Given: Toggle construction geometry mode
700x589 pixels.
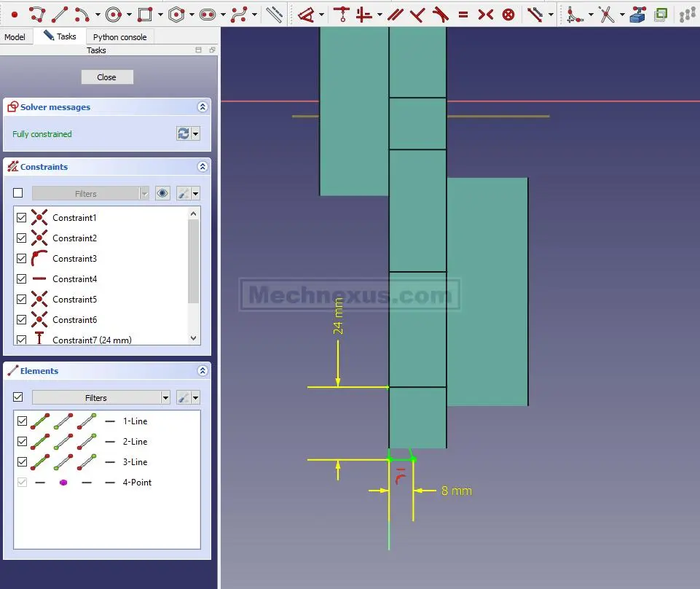Looking at the screenshot, I should 274,14.
